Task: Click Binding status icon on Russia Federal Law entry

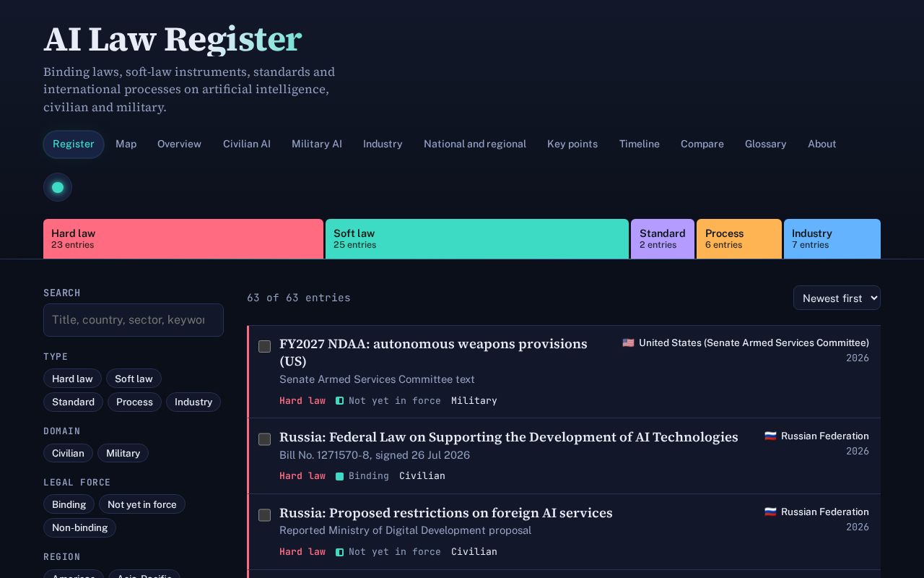Action: [x=339, y=476]
